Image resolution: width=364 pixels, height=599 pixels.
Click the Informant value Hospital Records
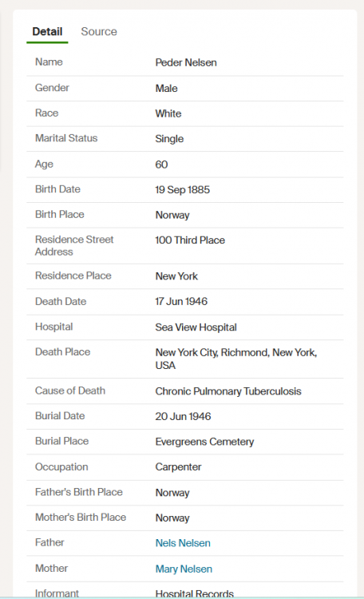[x=195, y=593]
